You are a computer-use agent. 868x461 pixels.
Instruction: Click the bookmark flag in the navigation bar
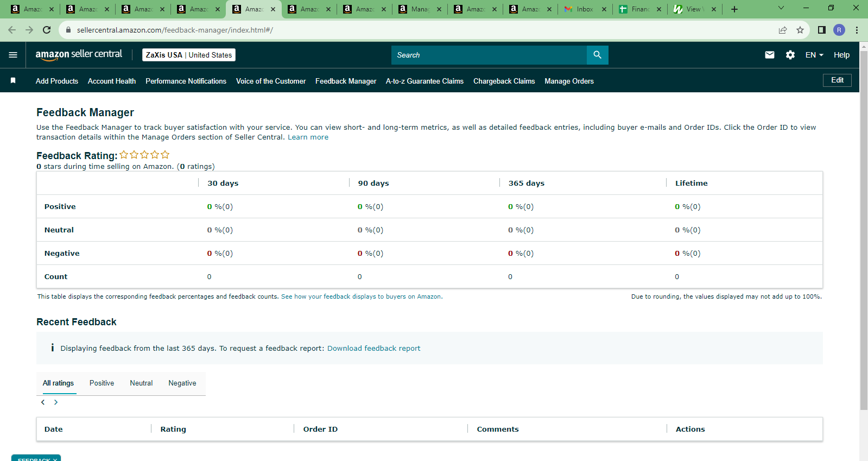coord(13,80)
